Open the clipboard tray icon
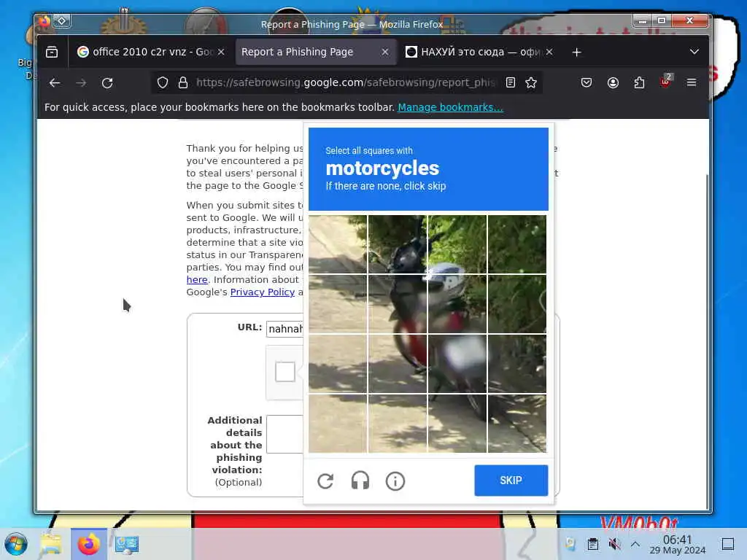This screenshot has width=747, height=560. tap(592, 544)
